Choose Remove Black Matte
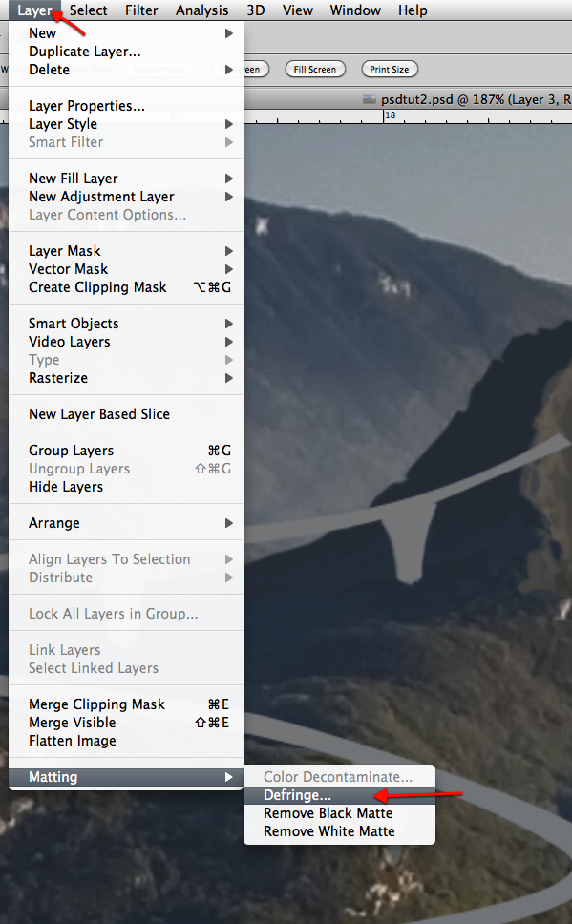572x924 pixels. [340, 814]
